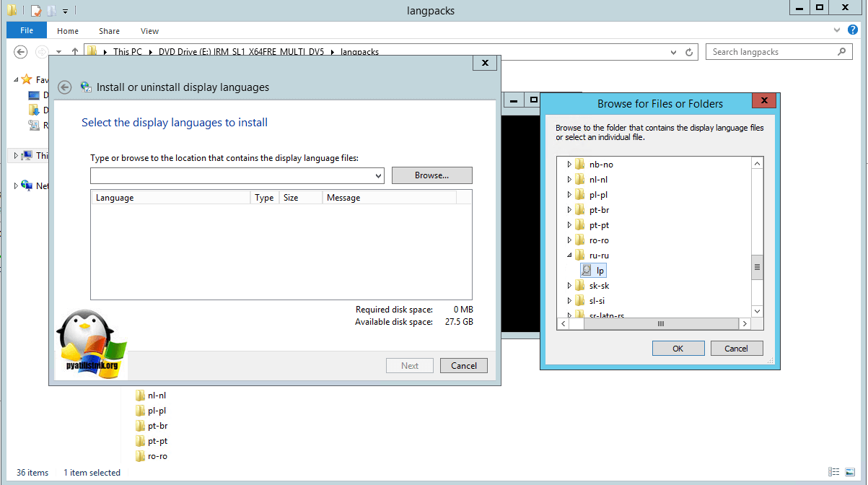Click the refresh icon in address bar

[690, 52]
